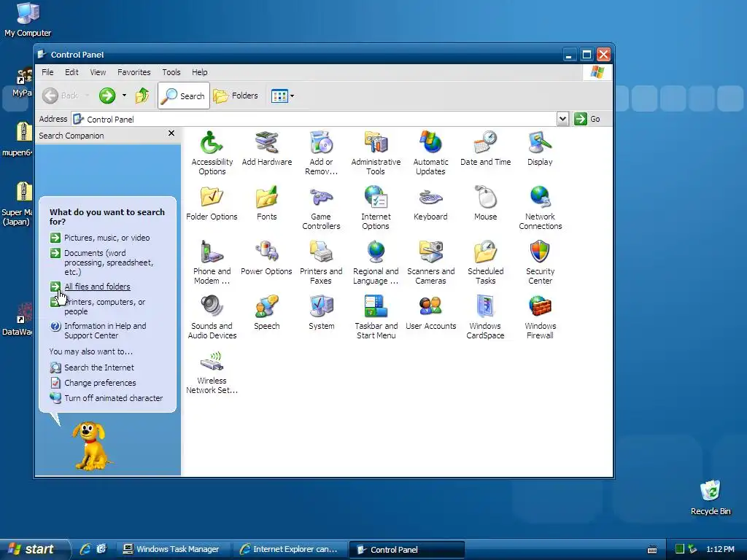The image size is (747, 560).
Task: Open Date and Time settings
Action: (485, 149)
